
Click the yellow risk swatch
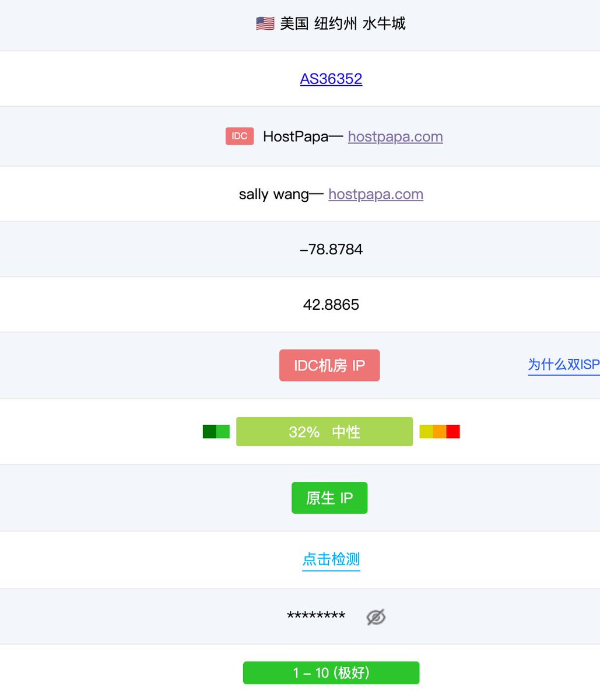pos(426,432)
